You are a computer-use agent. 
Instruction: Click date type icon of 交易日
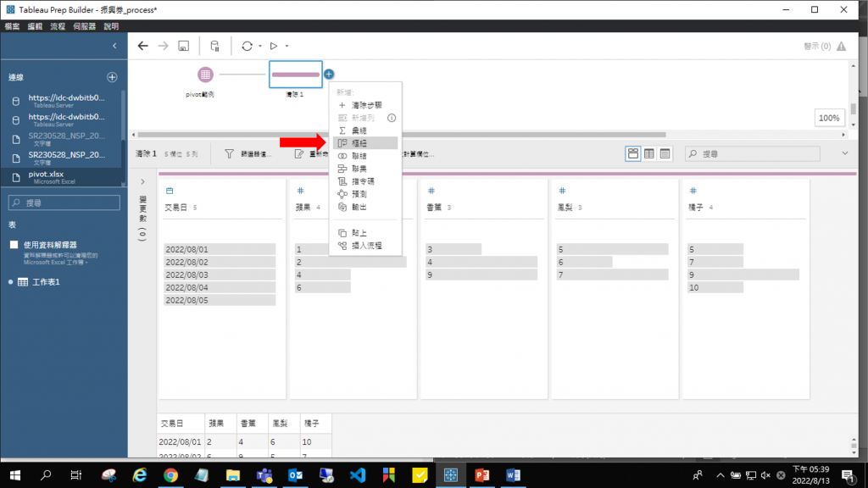tap(170, 191)
